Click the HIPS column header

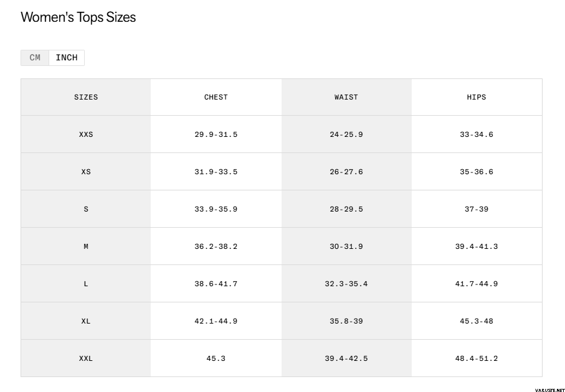click(x=477, y=97)
